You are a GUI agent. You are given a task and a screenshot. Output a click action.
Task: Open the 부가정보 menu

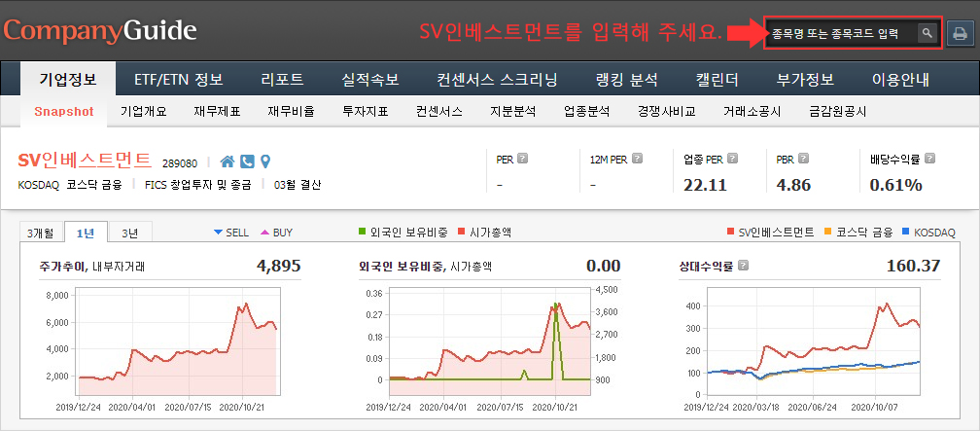(x=805, y=80)
